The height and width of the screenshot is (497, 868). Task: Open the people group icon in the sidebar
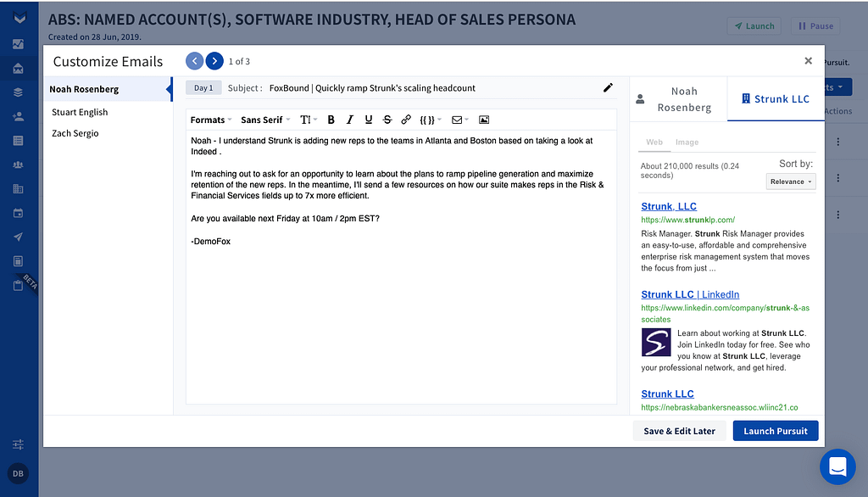19,165
